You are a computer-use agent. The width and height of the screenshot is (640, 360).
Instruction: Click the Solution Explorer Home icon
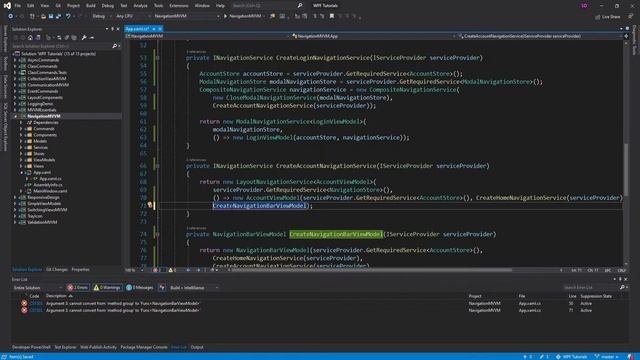(x=30, y=38)
